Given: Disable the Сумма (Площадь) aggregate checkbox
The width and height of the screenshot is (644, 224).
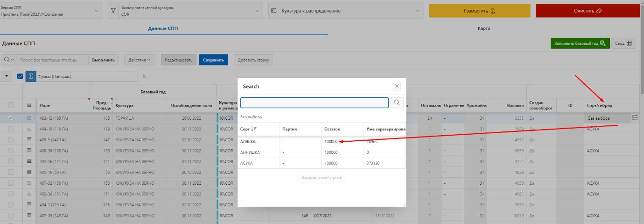Looking at the screenshot, I should [20, 76].
